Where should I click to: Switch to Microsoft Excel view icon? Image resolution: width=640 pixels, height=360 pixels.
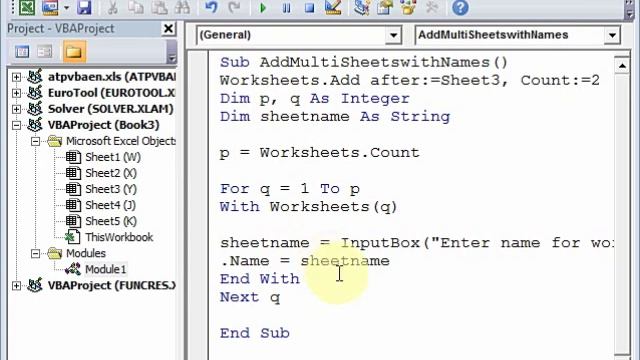(x=27, y=7)
